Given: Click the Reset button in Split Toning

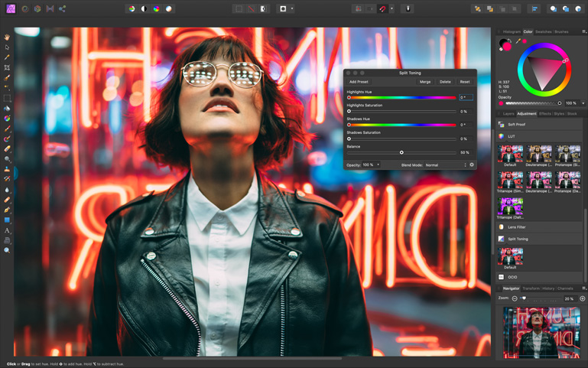Looking at the screenshot, I should [x=465, y=82].
